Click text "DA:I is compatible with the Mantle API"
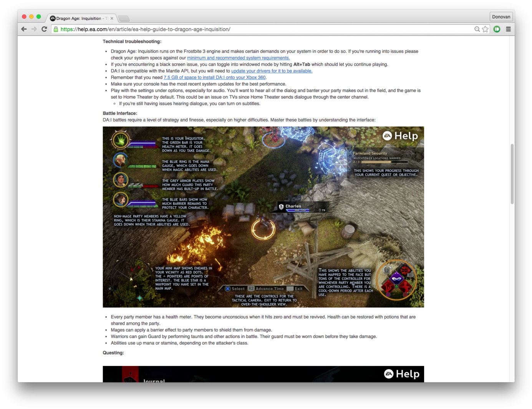The height and width of the screenshot is (409, 532). point(211,71)
